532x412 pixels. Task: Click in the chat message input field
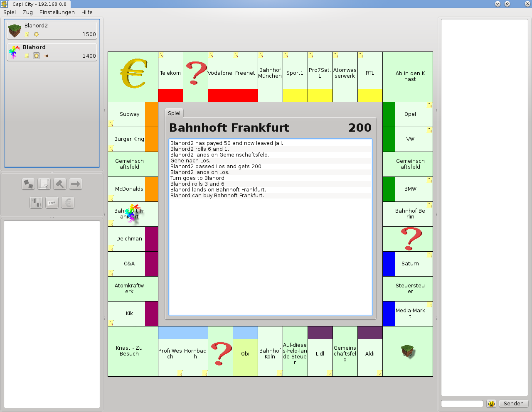[462, 404]
